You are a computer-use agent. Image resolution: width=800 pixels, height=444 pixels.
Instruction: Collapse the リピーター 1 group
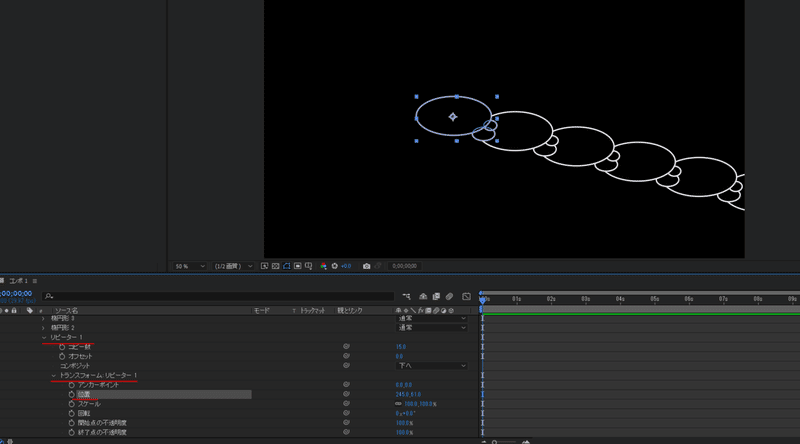click(44, 337)
